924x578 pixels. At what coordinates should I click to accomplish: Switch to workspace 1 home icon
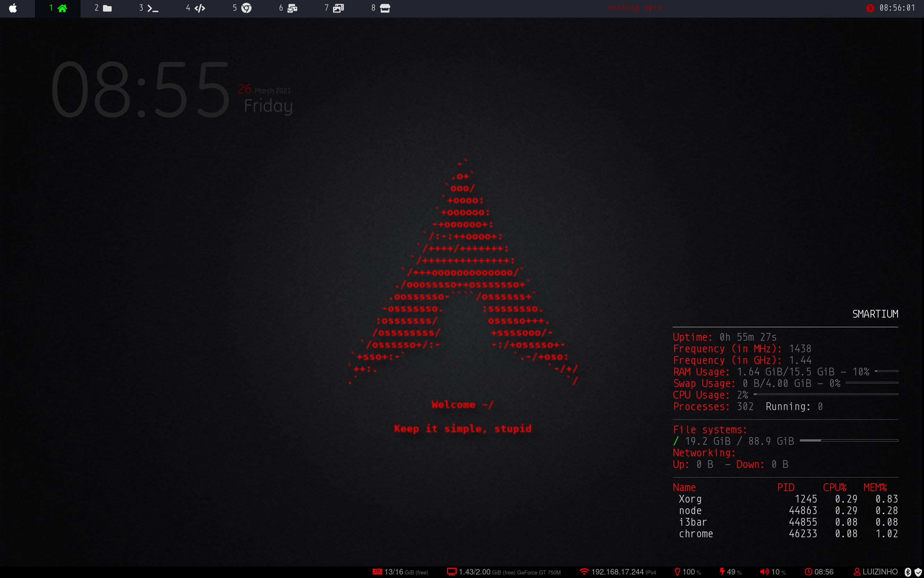click(62, 8)
